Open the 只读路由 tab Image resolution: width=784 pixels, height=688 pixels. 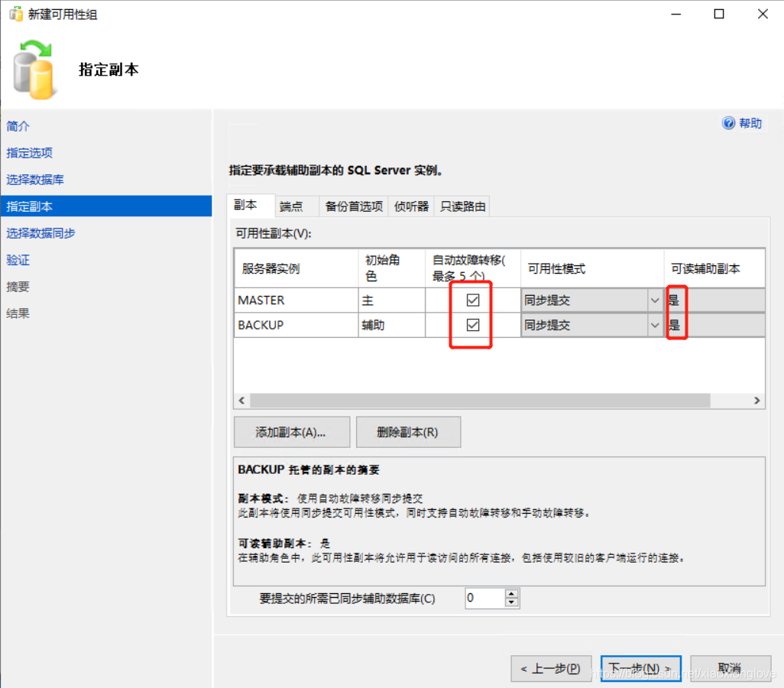[462, 206]
